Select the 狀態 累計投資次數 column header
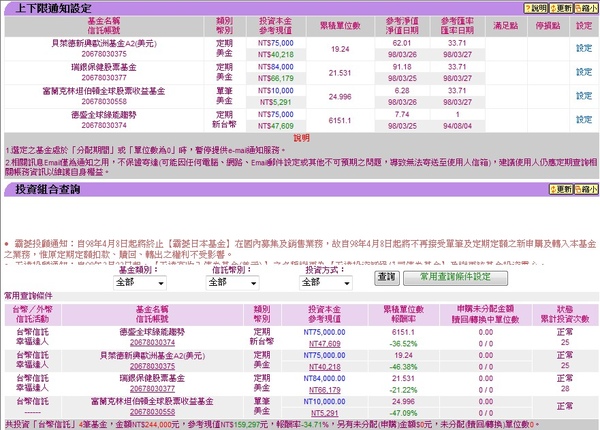The width and height of the screenshot is (600, 430). click(565, 314)
